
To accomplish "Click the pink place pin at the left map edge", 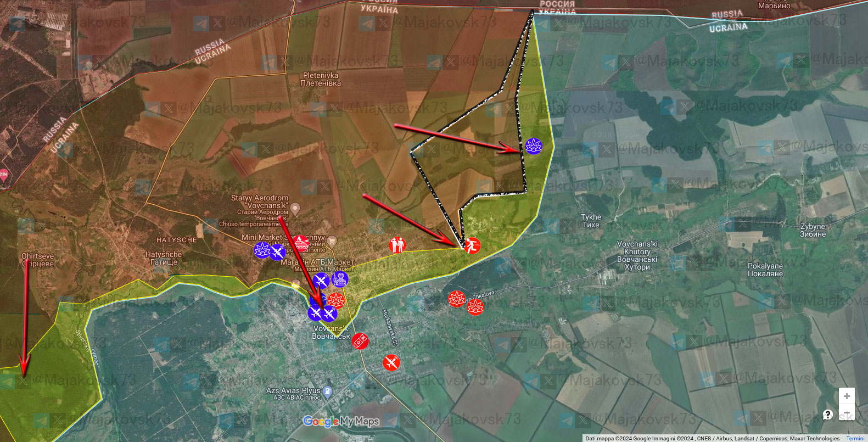I will coord(3,176).
